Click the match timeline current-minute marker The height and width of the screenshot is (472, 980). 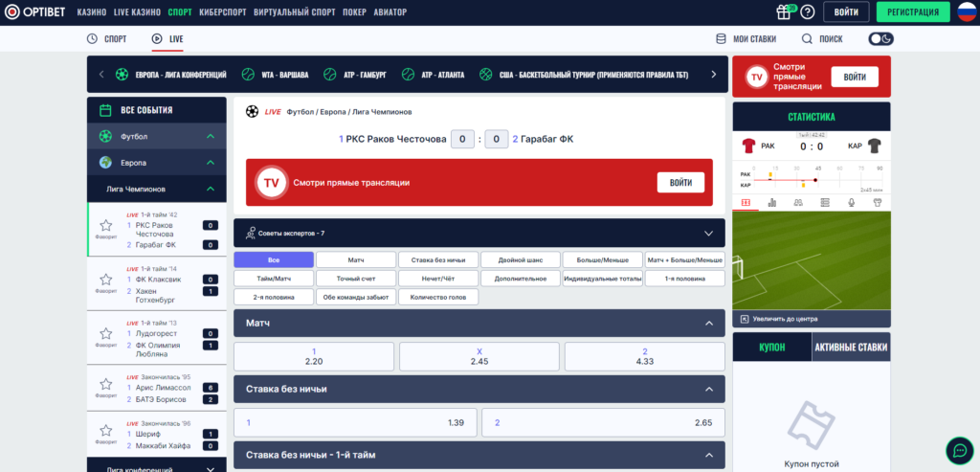[x=815, y=180]
